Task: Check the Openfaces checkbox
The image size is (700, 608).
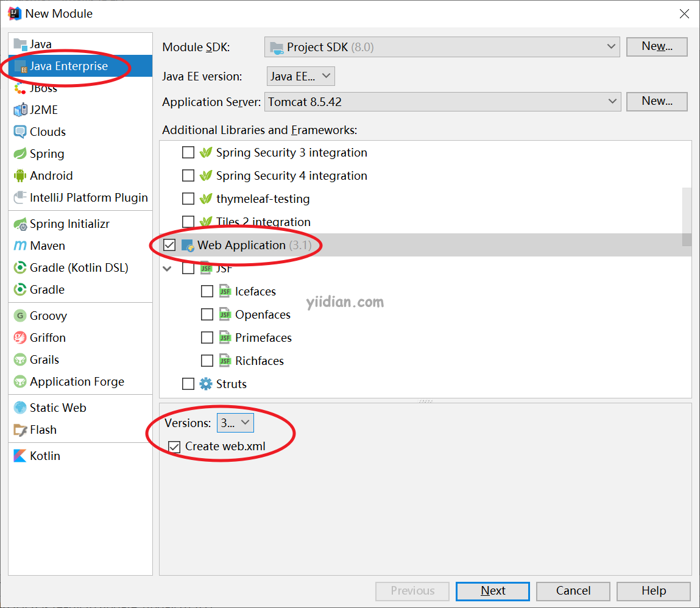Action: [x=207, y=314]
